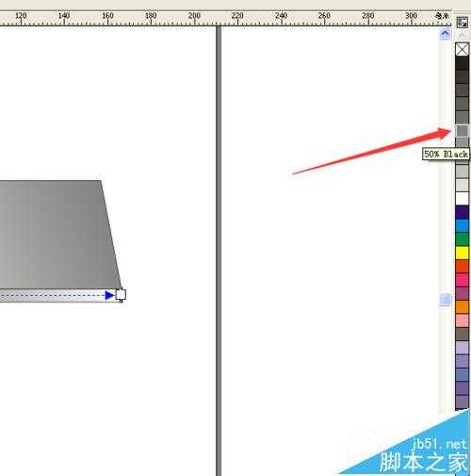Click the vertical scrollbar up arrow

point(446,33)
